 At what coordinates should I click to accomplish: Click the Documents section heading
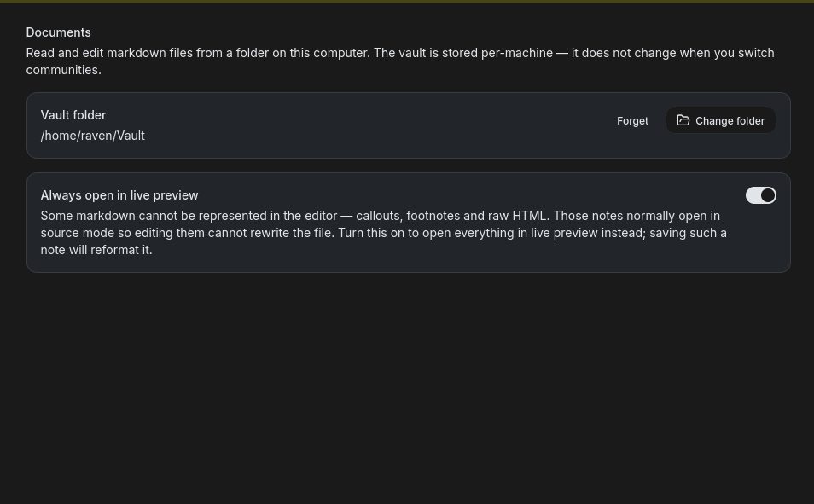58,32
